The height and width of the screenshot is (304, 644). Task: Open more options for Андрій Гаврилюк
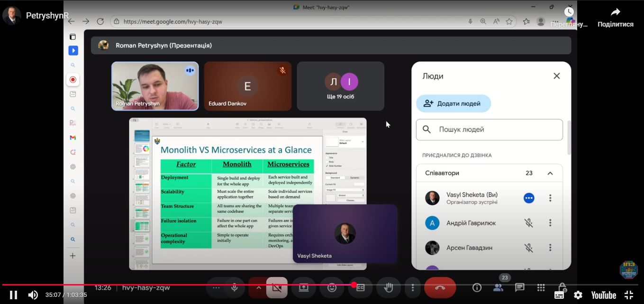point(550,223)
